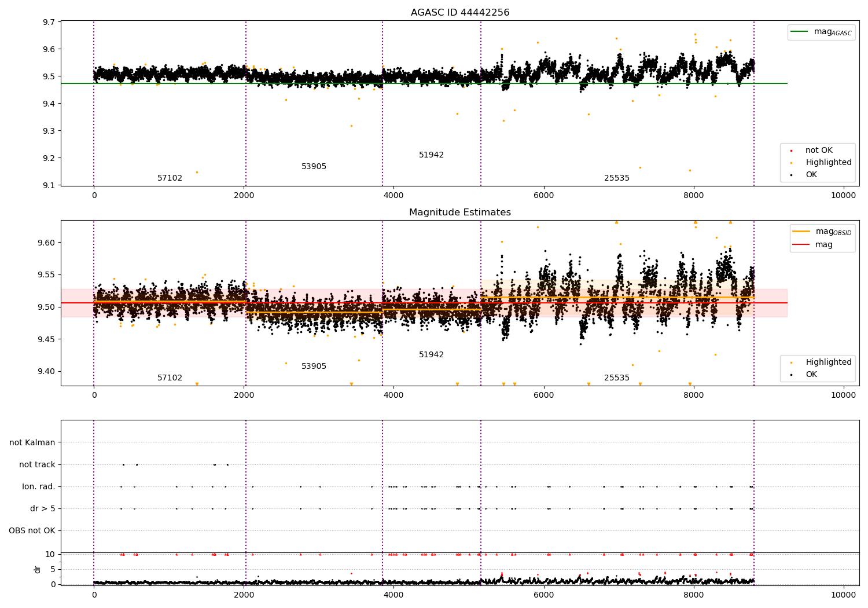
Task: Click the 9.7 y-axis tick label
Action: coord(49,22)
